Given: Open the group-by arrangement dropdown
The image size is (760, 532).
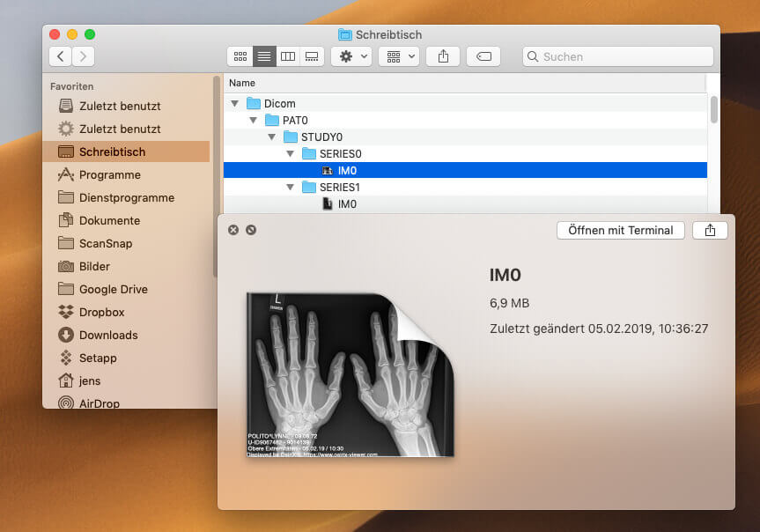Looking at the screenshot, I should coord(398,56).
